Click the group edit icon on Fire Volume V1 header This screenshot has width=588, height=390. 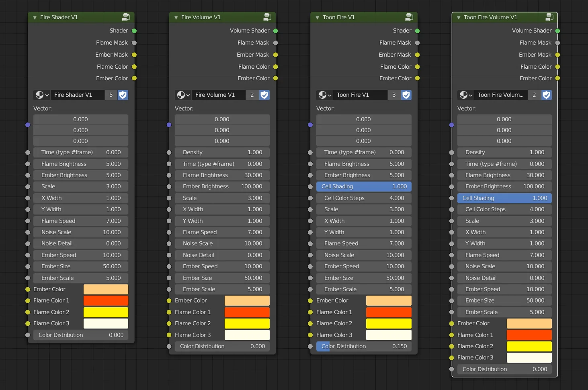[267, 17]
